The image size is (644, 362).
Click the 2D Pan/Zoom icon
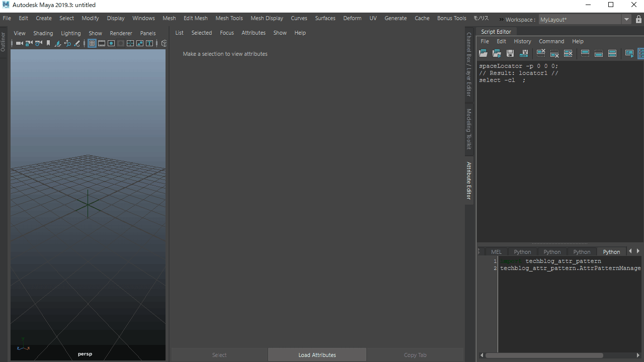(x=67, y=43)
